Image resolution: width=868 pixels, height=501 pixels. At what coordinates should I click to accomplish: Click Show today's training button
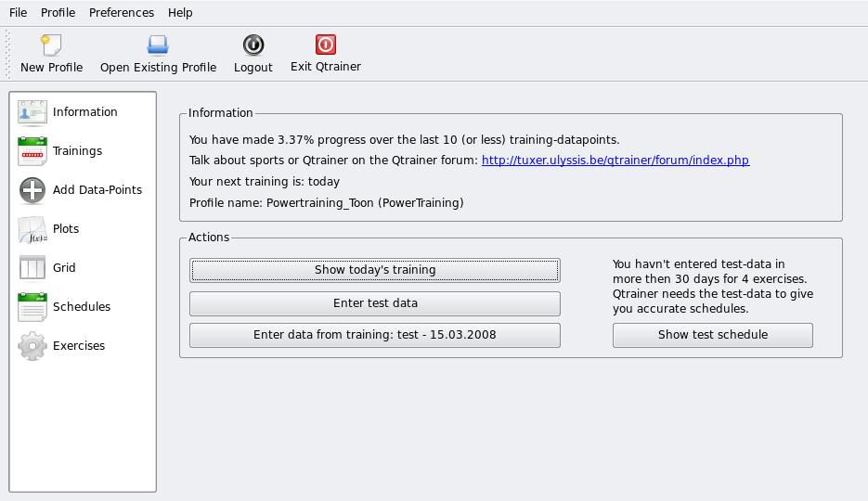pos(375,270)
